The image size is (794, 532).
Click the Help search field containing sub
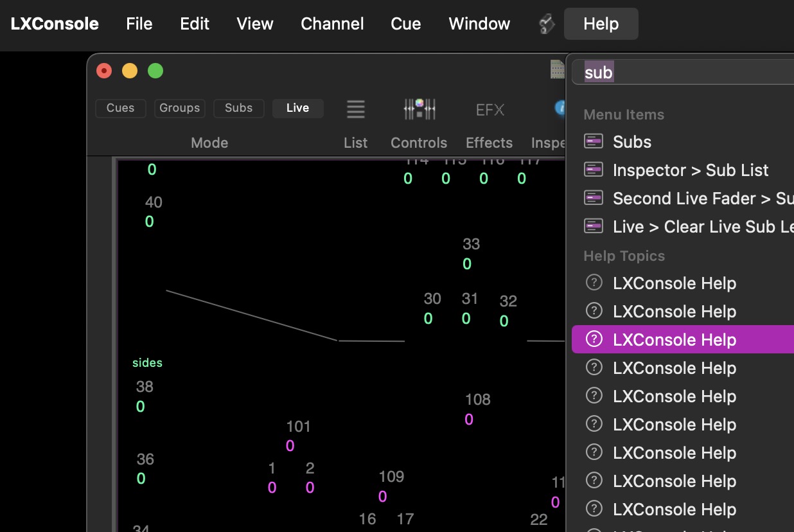[684, 72]
